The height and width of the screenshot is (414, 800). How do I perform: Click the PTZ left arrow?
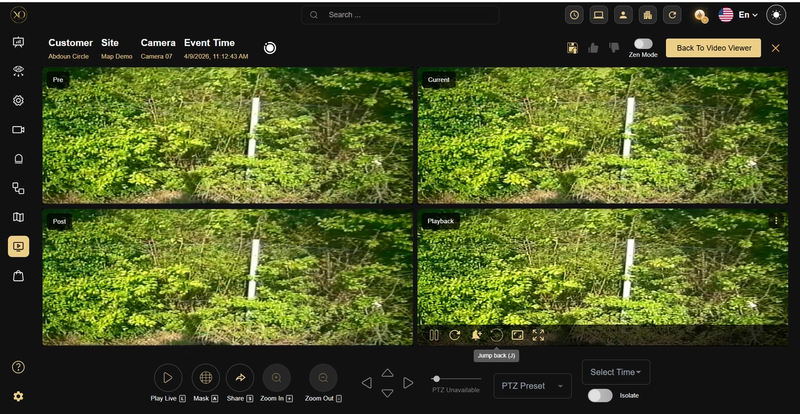click(x=366, y=383)
